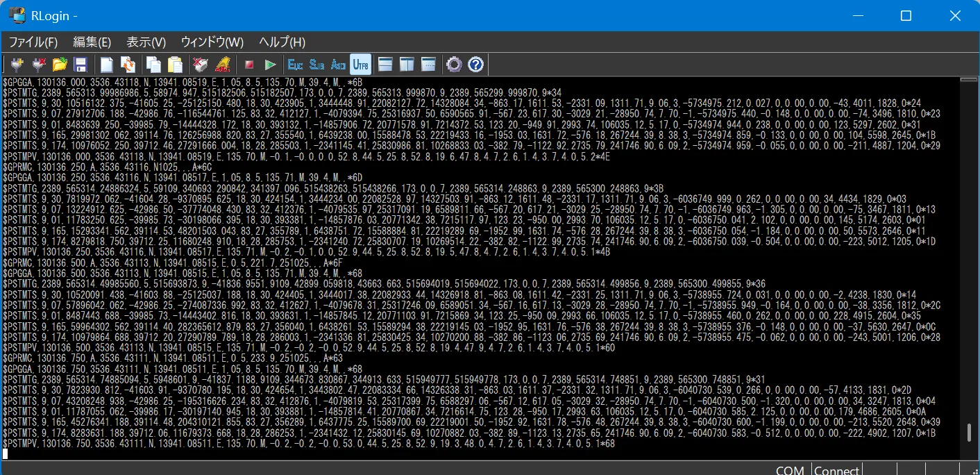This screenshot has height=475, width=980.
Task: Expand the 表示(V) menu
Action: (146, 42)
